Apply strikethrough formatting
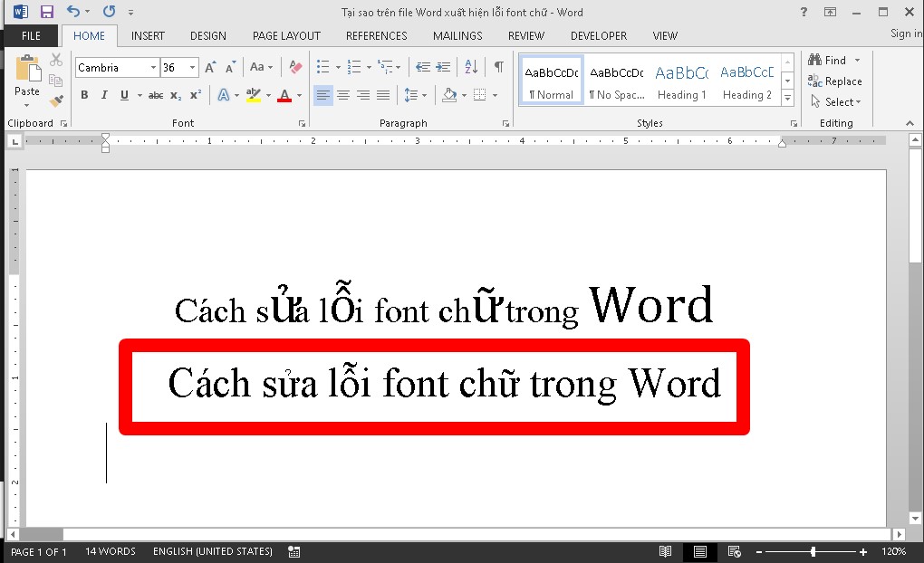 [x=156, y=95]
